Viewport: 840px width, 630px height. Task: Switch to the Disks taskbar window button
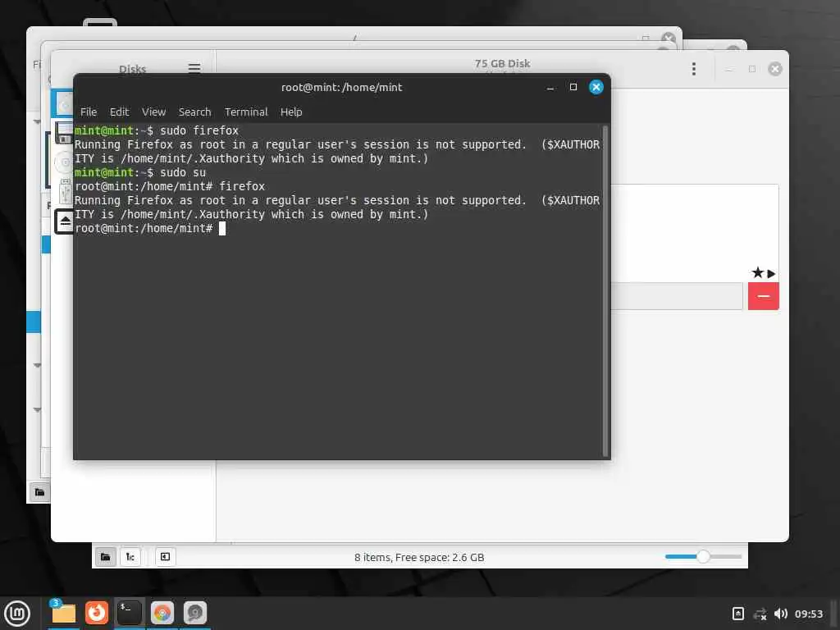195,613
